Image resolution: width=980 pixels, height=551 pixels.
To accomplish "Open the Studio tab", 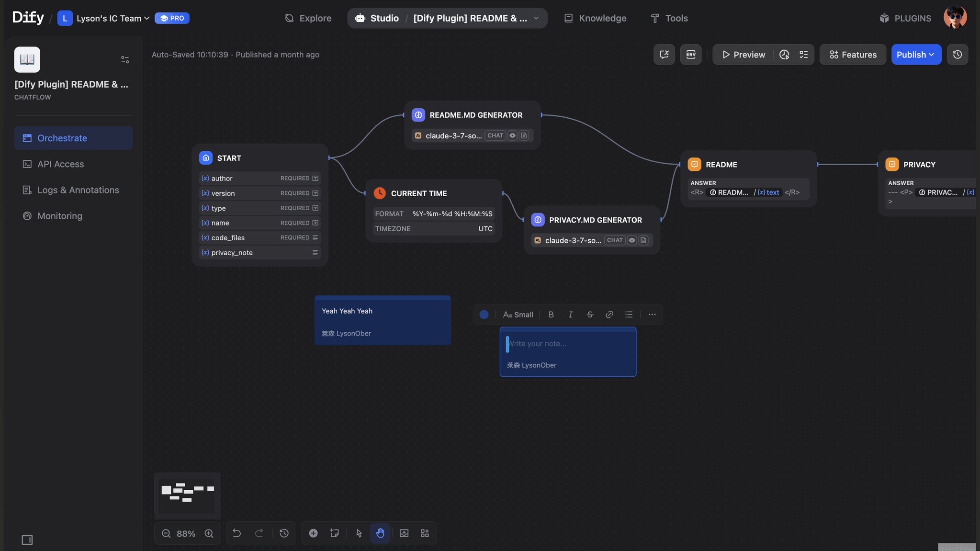I will pos(377,18).
